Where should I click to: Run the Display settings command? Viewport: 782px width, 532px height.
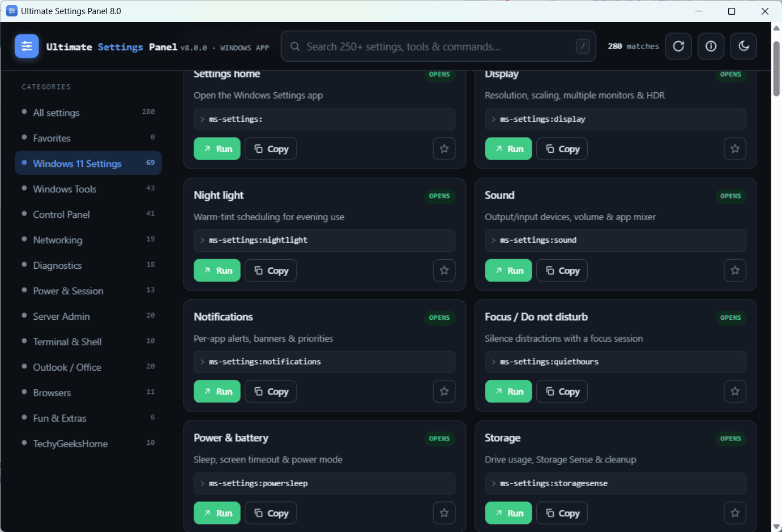click(x=508, y=149)
